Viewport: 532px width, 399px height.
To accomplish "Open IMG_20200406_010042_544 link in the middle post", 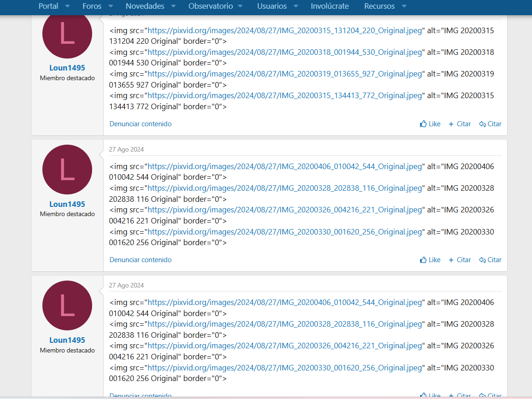I will [x=285, y=167].
